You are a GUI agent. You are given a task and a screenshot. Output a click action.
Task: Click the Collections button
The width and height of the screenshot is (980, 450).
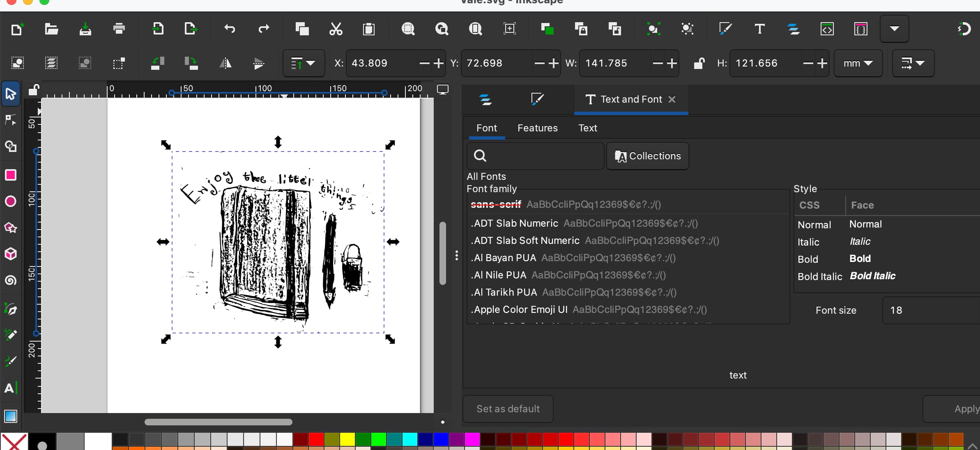point(647,156)
